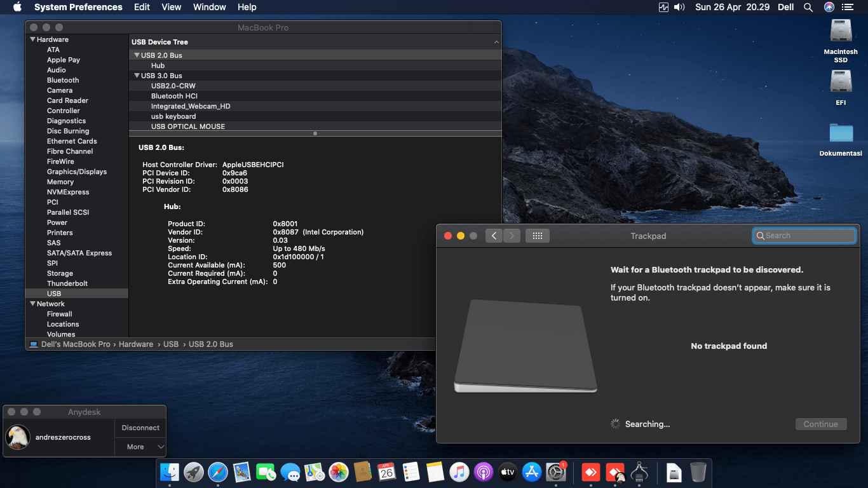Open the View menu
The width and height of the screenshot is (868, 488).
[172, 7]
